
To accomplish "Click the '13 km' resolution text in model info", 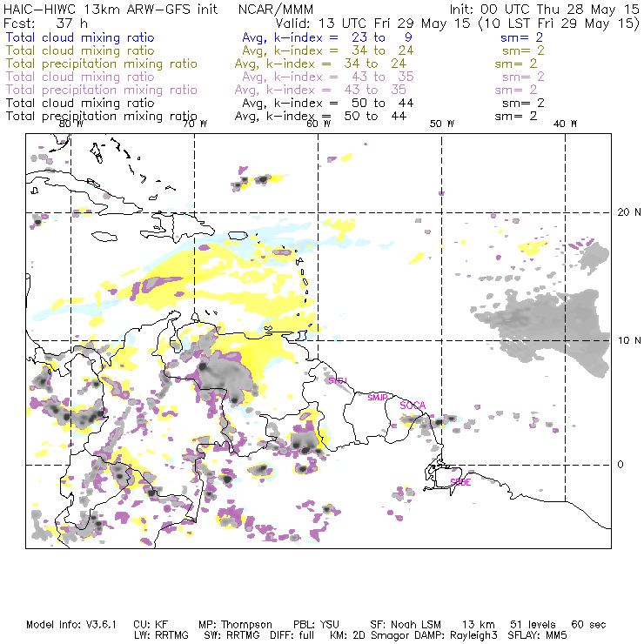I will click(x=479, y=625).
